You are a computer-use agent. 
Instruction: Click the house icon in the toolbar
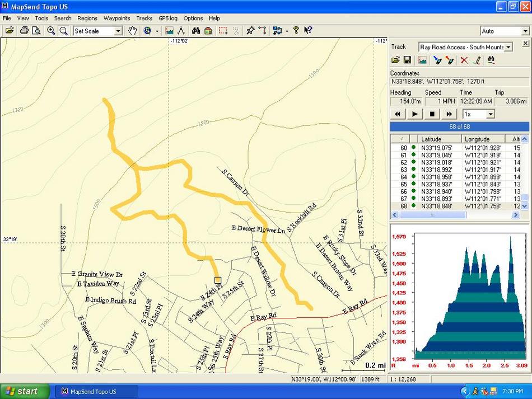click(x=208, y=31)
